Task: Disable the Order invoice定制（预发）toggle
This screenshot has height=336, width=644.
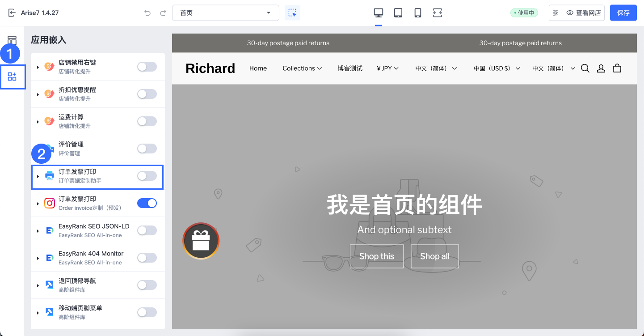Action: tap(147, 203)
